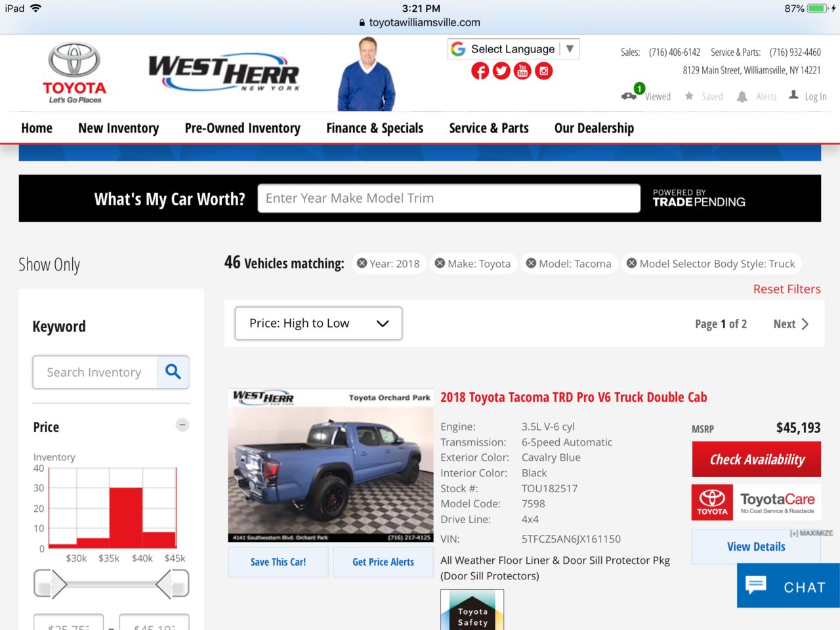Click the minimum price input field
The height and width of the screenshot is (630, 840).
tap(69, 623)
